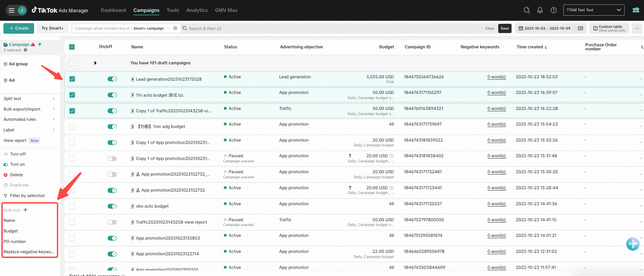Turn off the vbo auto budget campaign toggle
644x276 pixels.
pos(112,206)
